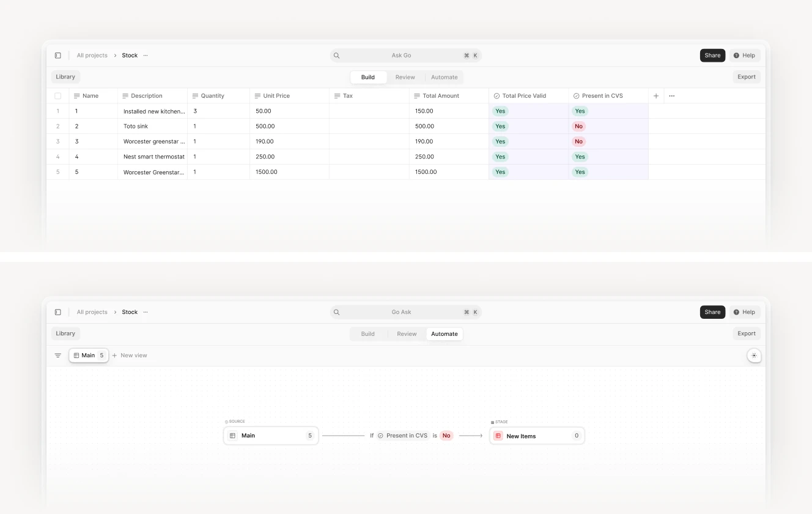Open the column options ellipsis after the plus icon
The image size is (812, 514).
tap(671, 96)
